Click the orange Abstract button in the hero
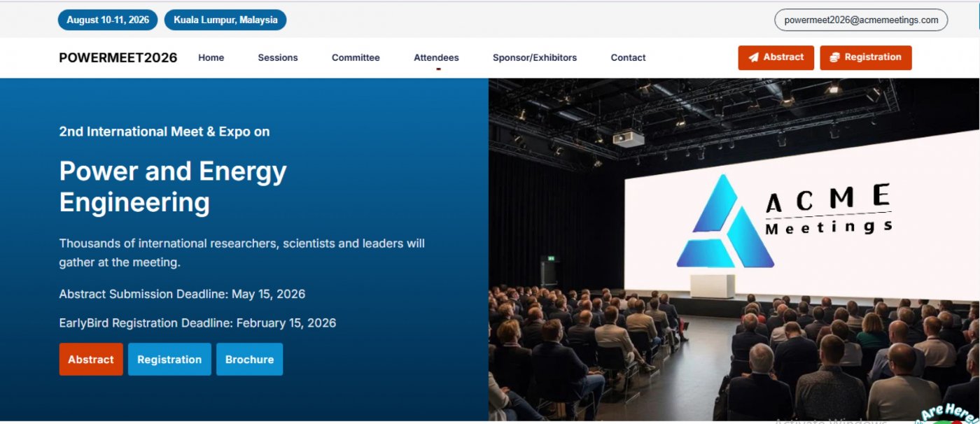The image size is (980, 424). point(91,360)
